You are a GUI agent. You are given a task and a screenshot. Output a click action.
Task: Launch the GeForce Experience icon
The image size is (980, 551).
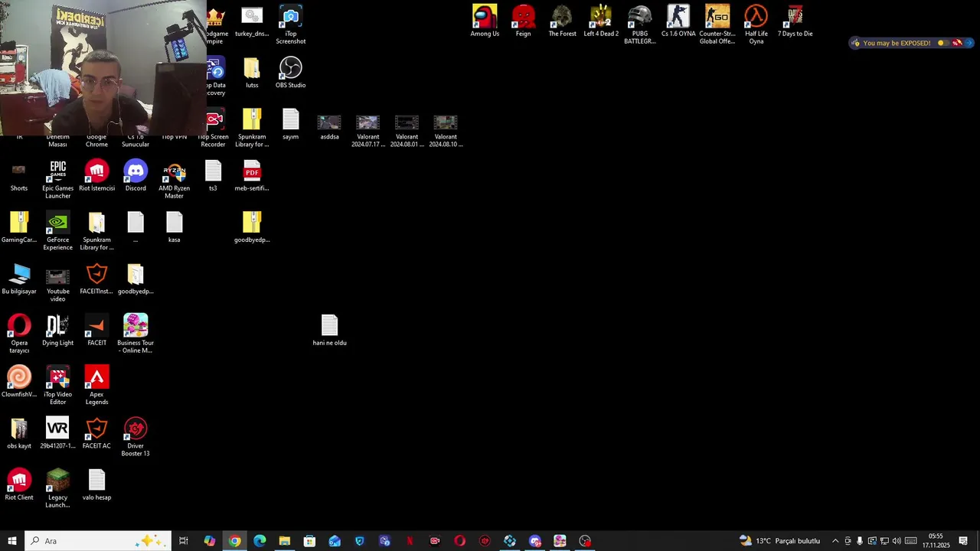coord(58,230)
